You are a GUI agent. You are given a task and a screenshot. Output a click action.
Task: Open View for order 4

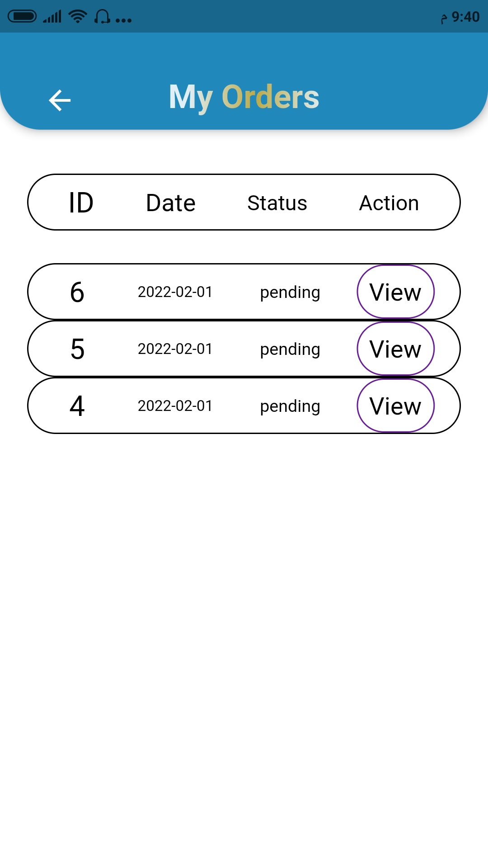point(395,406)
